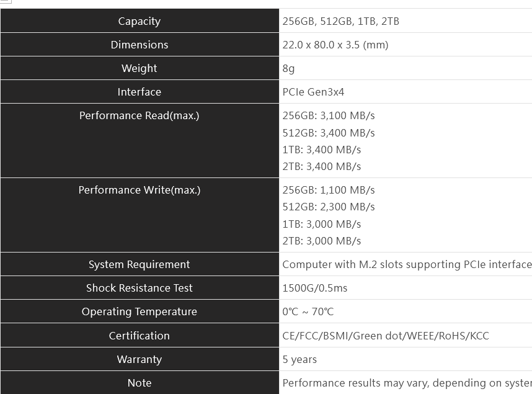This screenshot has height=394, width=532.
Task: Click the small icon above the table
Action: click(5, 2)
